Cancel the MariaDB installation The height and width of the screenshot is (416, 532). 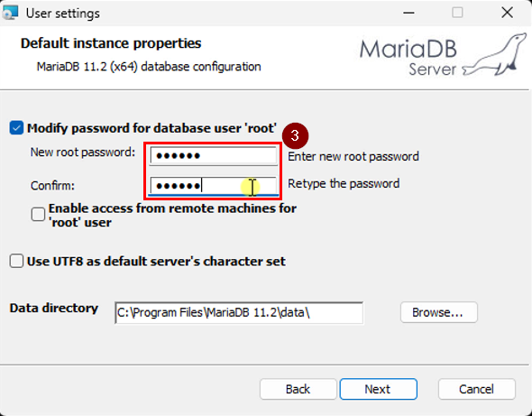476,389
